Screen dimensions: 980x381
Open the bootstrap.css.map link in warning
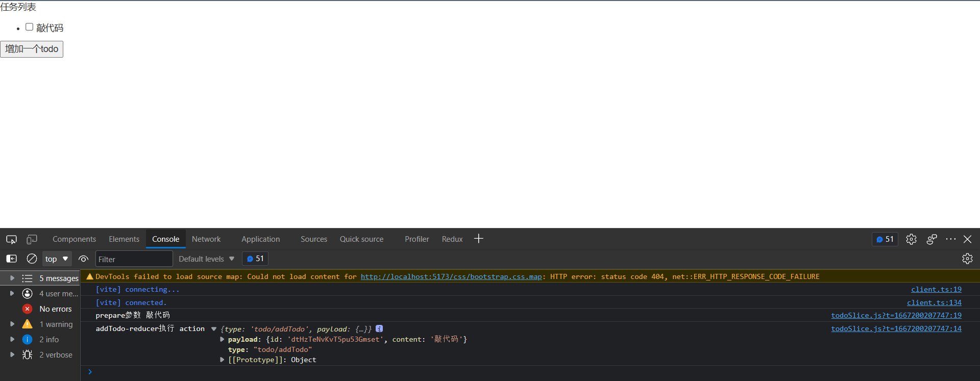click(451, 276)
